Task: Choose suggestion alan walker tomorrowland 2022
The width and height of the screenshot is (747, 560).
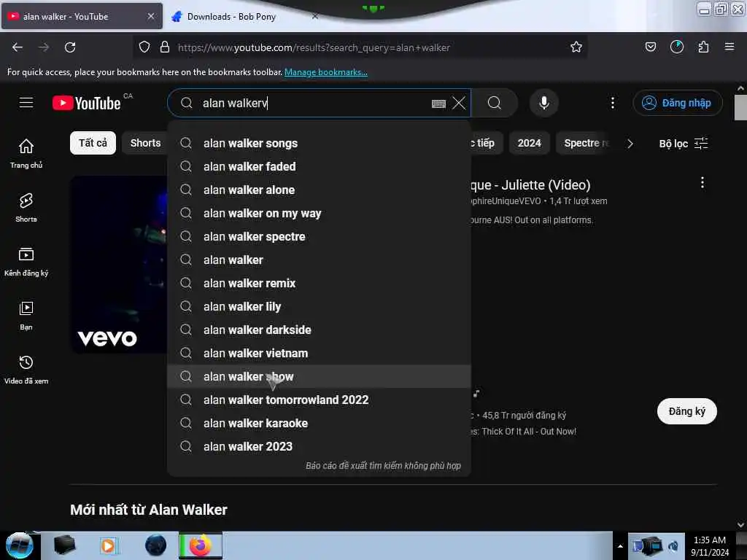Action: [x=320, y=400]
